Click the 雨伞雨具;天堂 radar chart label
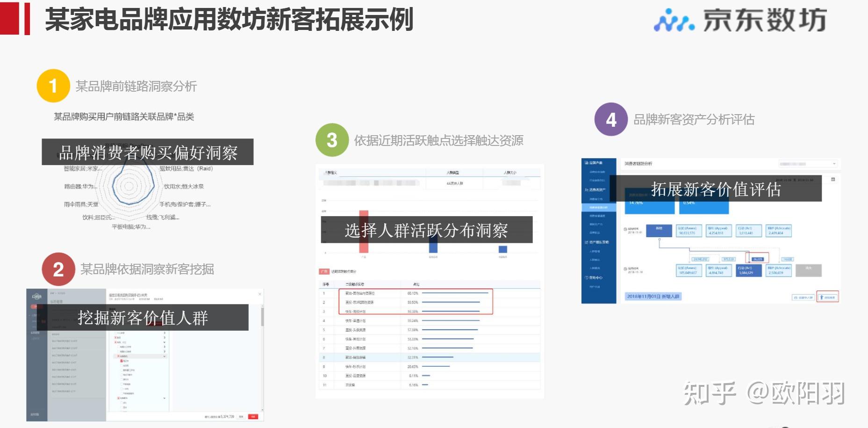Screen dimensions: 868x428 pos(81,204)
